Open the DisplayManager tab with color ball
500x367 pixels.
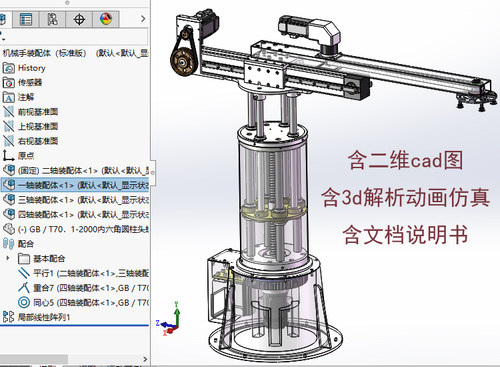click(106, 19)
